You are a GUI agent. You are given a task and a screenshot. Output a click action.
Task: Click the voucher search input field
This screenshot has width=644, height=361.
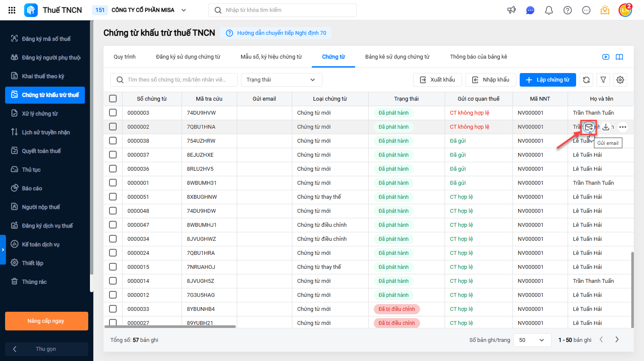[x=174, y=80]
